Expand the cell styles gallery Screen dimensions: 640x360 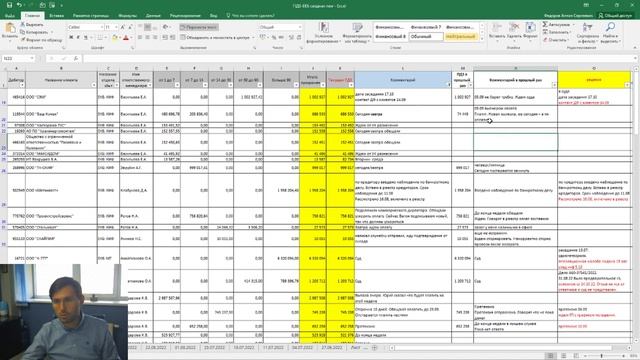point(482,38)
